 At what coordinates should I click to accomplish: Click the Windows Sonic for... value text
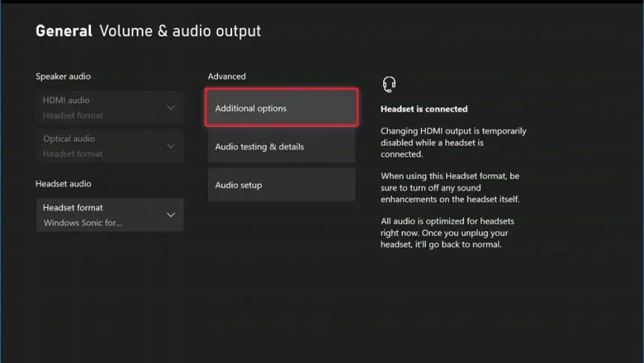[83, 223]
